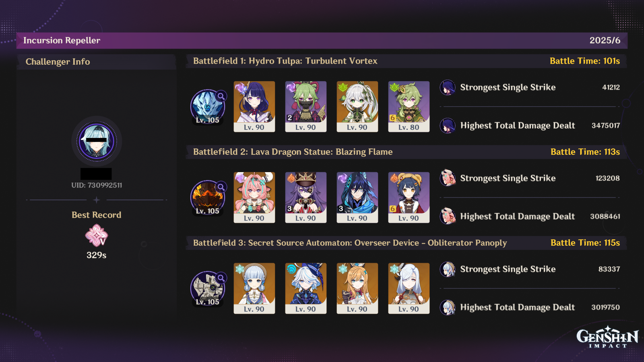
Task: Select the masked green-haired character card, Lv. 90
Action: [x=306, y=107]
